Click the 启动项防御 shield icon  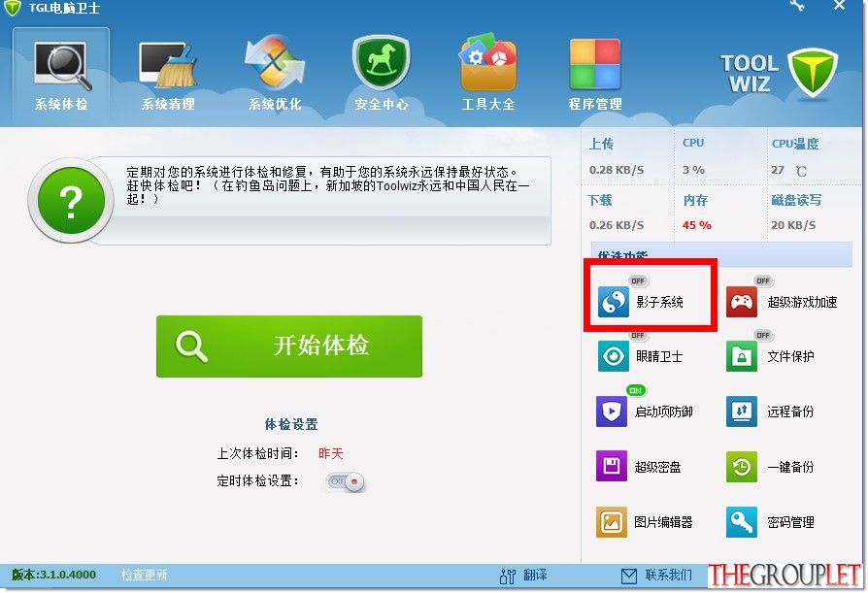click(611, 411)
